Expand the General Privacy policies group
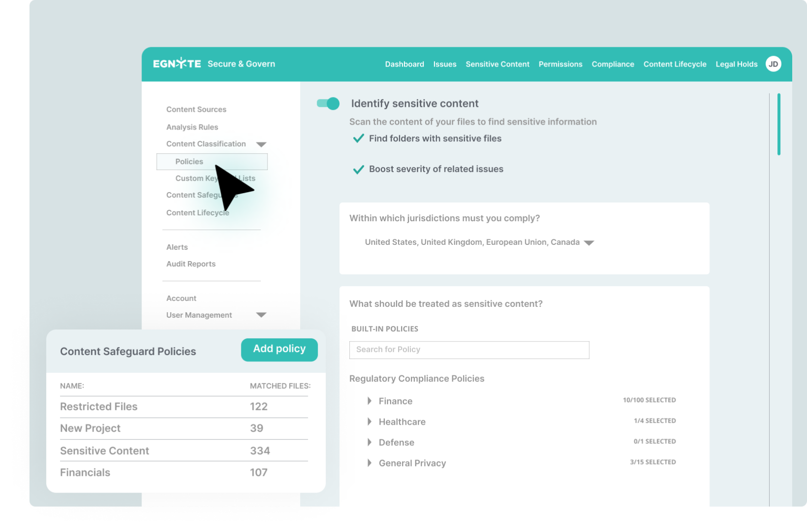This screenshot has height=532, width=807. pyautogui.click(x=370, y=463)
